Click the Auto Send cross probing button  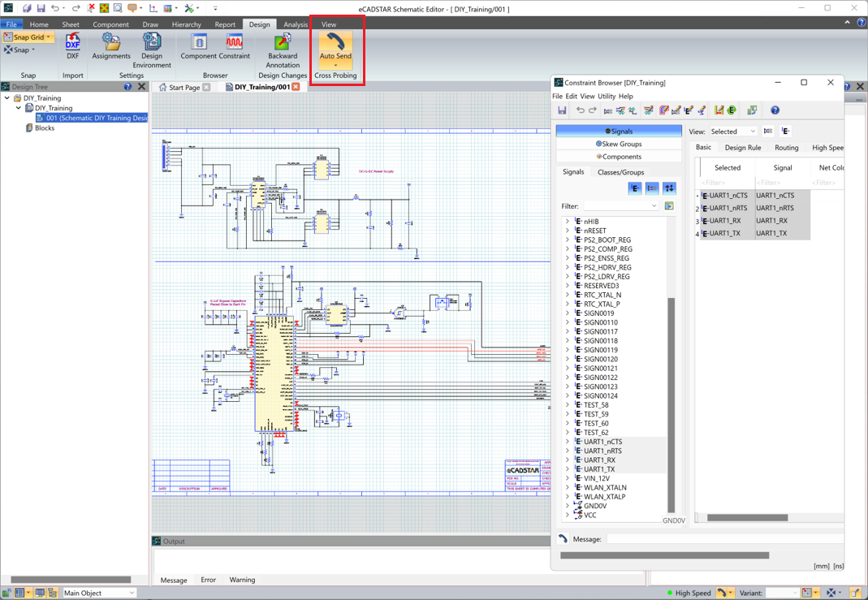tap(335, 50)
